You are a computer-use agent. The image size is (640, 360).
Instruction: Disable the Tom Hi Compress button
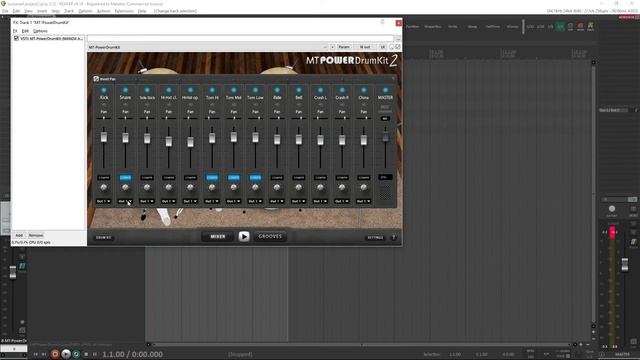(x=212, y=178)
